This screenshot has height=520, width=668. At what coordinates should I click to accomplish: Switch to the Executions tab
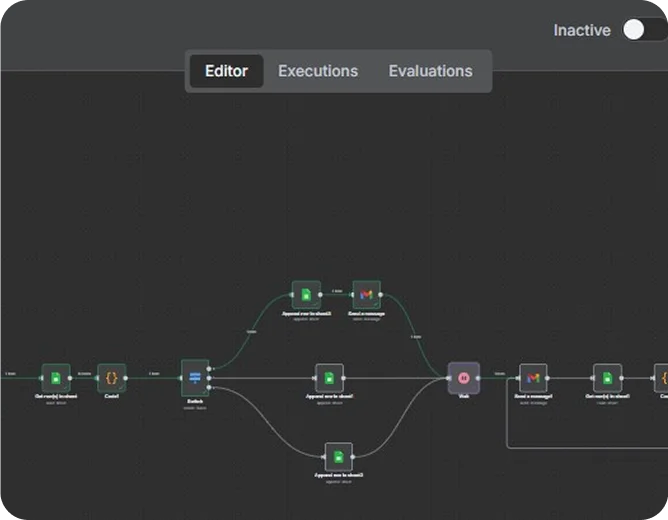[x=317, y=71]
